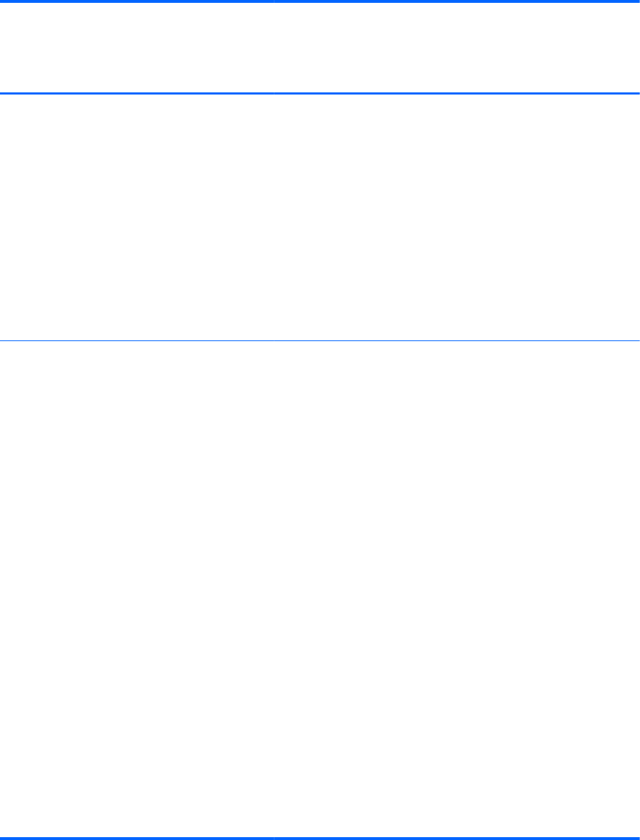Click the thick blue border at table bottom

320,838
